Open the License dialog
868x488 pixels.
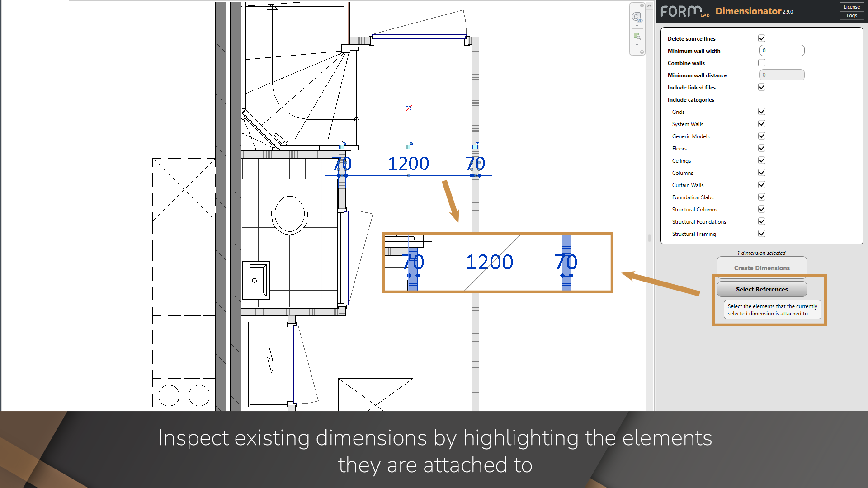pyautogui.click(x=851, y=6)
